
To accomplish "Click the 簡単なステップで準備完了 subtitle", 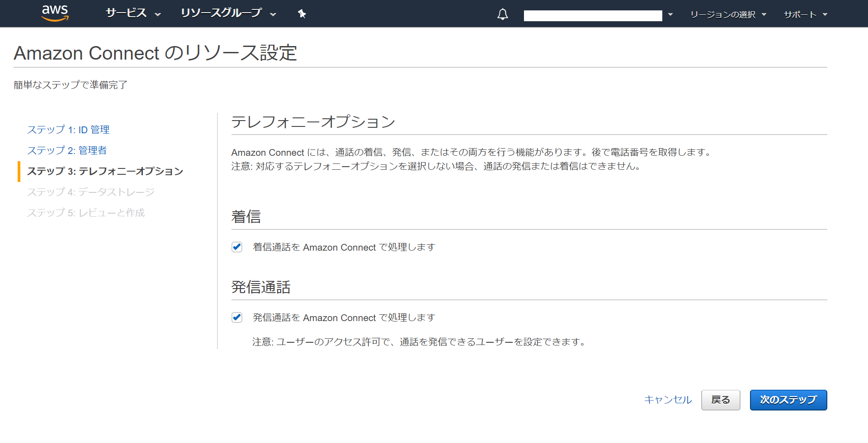I will click(71, 85).
